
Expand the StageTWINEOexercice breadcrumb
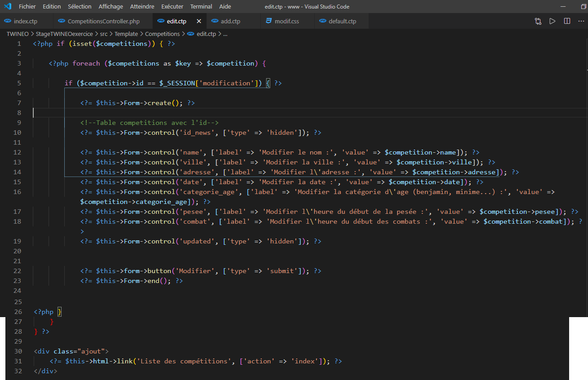[64, 34]
